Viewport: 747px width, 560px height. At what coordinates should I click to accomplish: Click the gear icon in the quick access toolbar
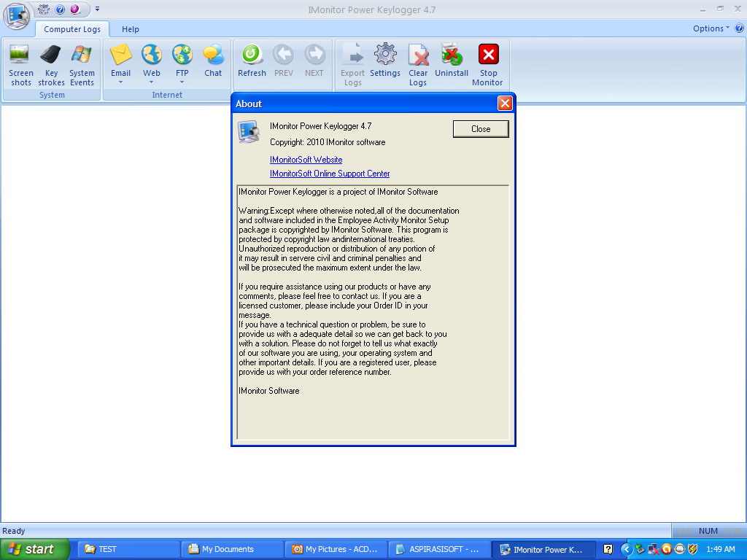point(44,9)
